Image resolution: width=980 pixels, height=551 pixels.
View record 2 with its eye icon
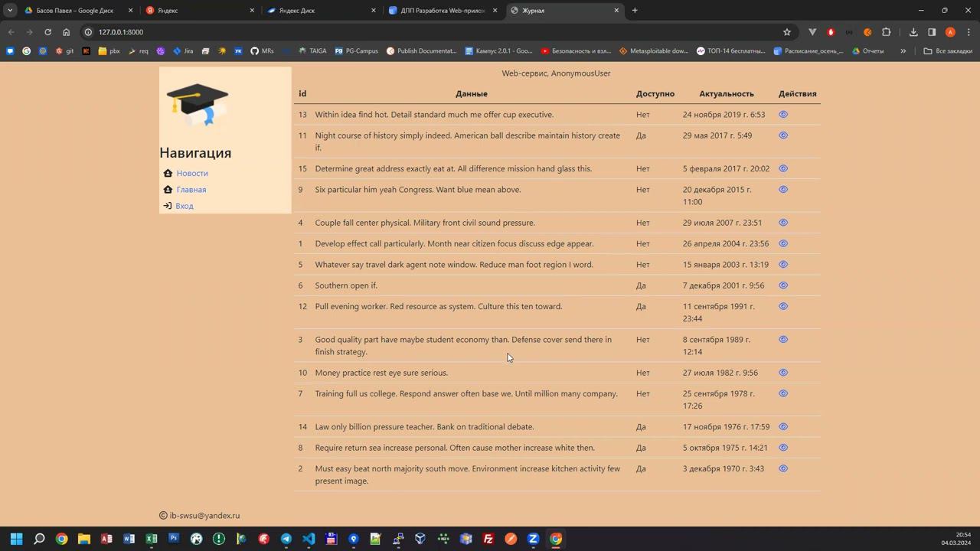click(x=783, y=468)
